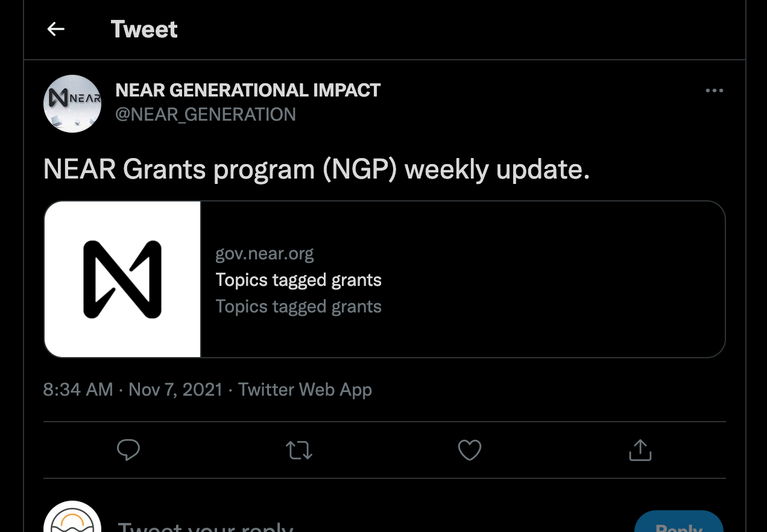Open the share options icon
767x532 pixels.
tap(640, 450)
